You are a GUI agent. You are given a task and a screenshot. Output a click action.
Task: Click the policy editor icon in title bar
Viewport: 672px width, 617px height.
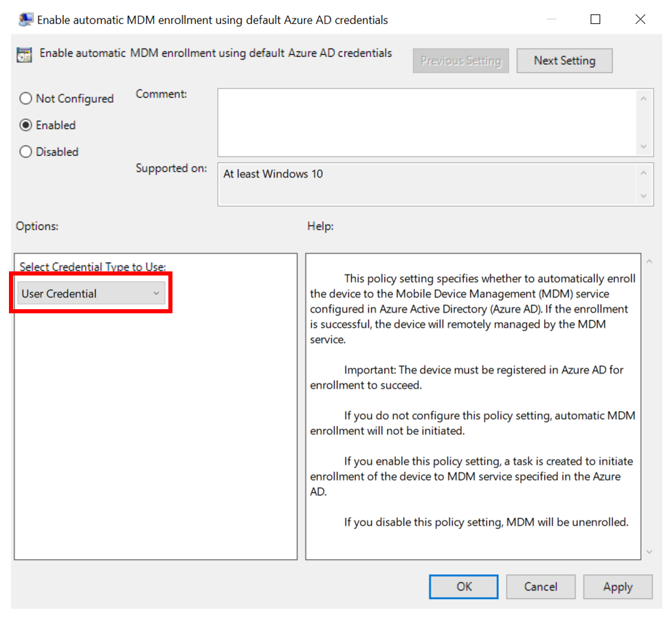pos(26,20)
